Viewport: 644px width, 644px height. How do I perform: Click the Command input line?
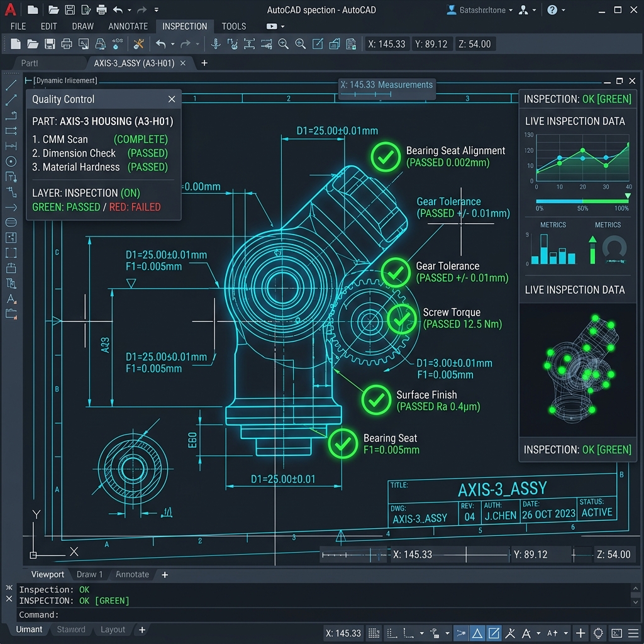(325, 614)
